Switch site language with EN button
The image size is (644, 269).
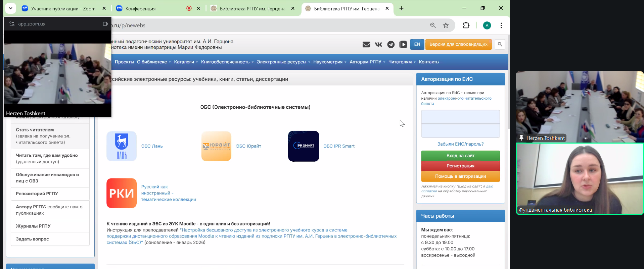coord(417,44)
